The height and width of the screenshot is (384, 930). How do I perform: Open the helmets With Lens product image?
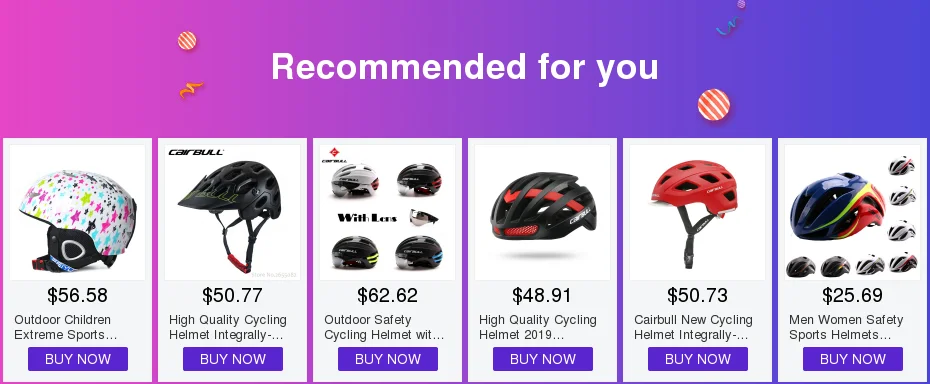coord(387,212)
